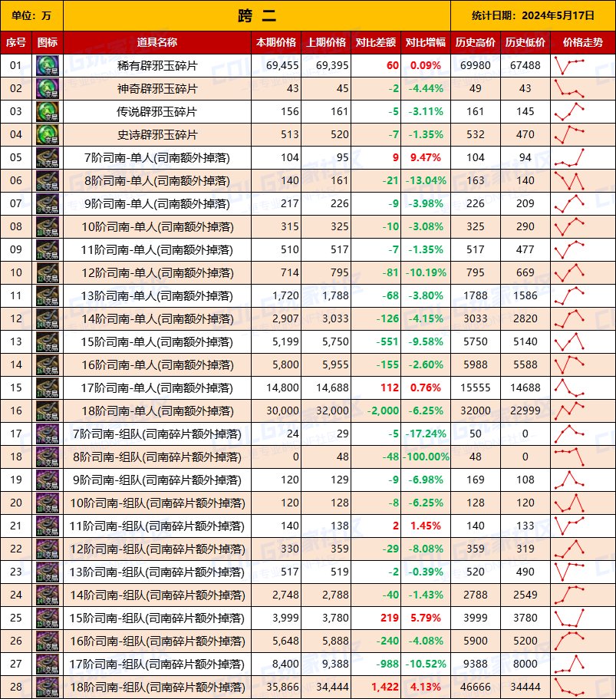
Task: Click the 价格走势 column header
Action: click(583, 42)
